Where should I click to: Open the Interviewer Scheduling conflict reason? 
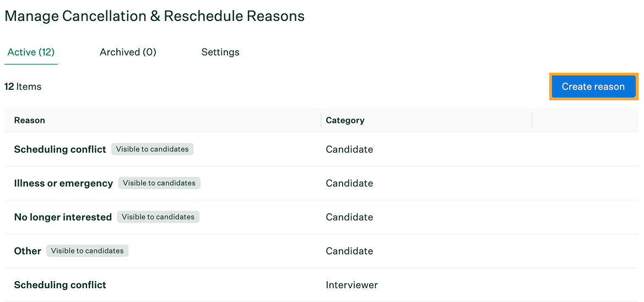(x=60, y=285)
